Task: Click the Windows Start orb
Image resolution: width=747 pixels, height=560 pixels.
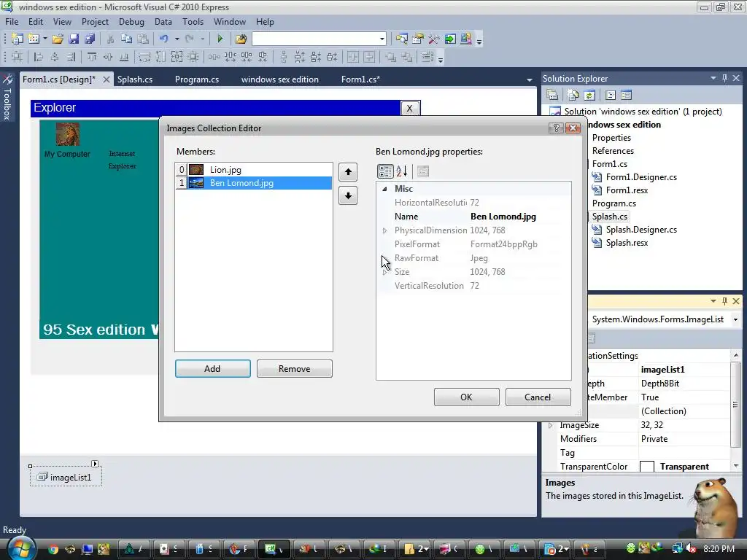Action: (x=20, y=548)
